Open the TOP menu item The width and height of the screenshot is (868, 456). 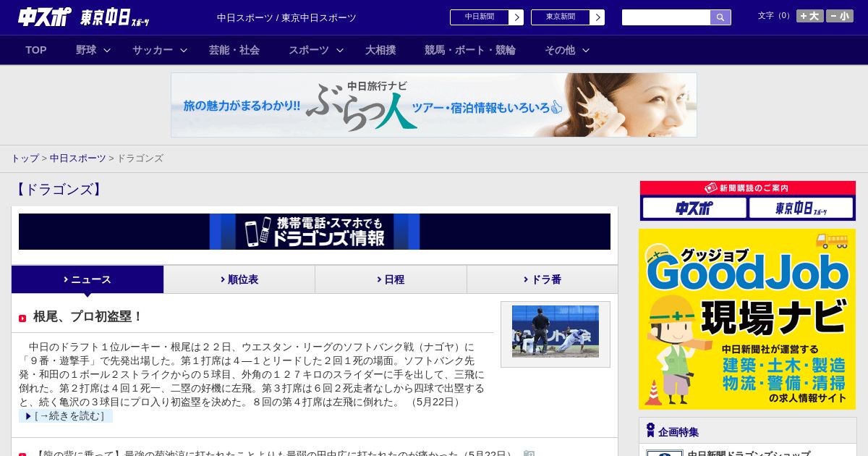36,50
